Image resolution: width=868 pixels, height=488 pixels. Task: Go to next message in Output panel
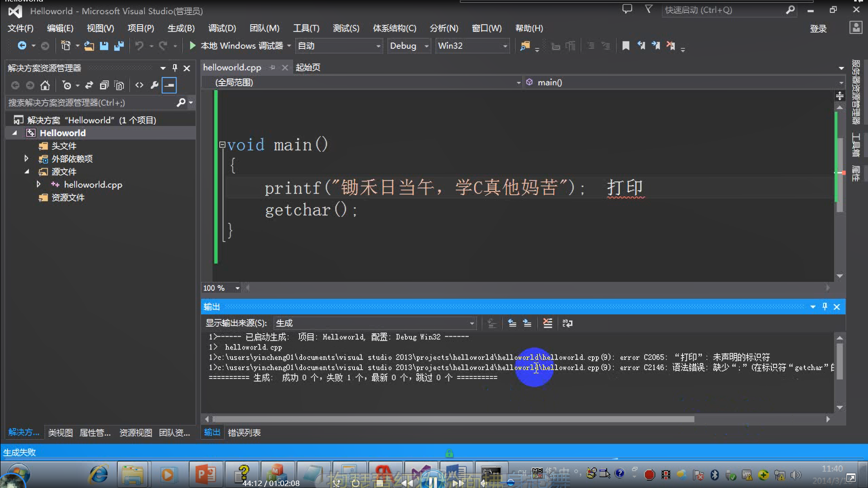(526, 323)
